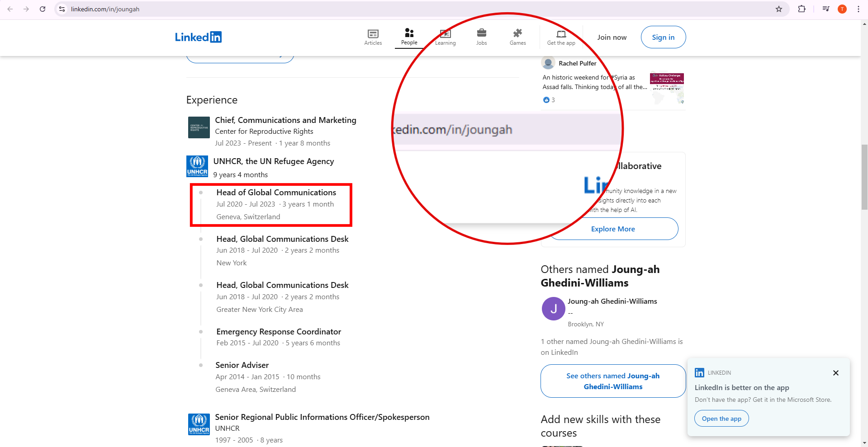Open the People tab

409,37
